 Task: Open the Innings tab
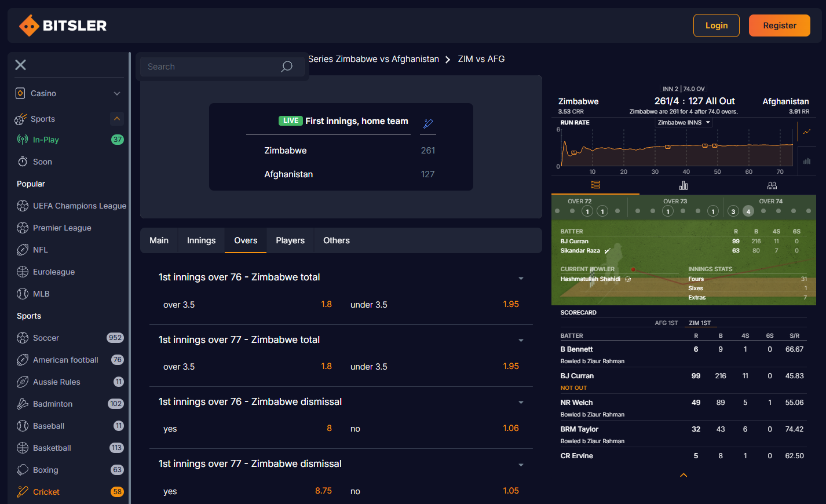click(x=201, y=240)
